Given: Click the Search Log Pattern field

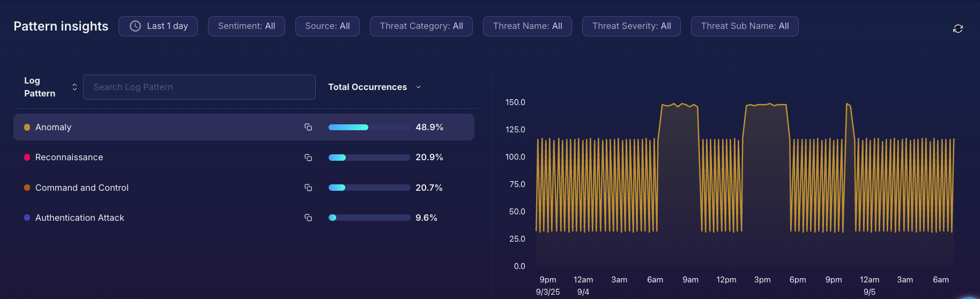Looking at the screenshot, I should tap(199, 87).
